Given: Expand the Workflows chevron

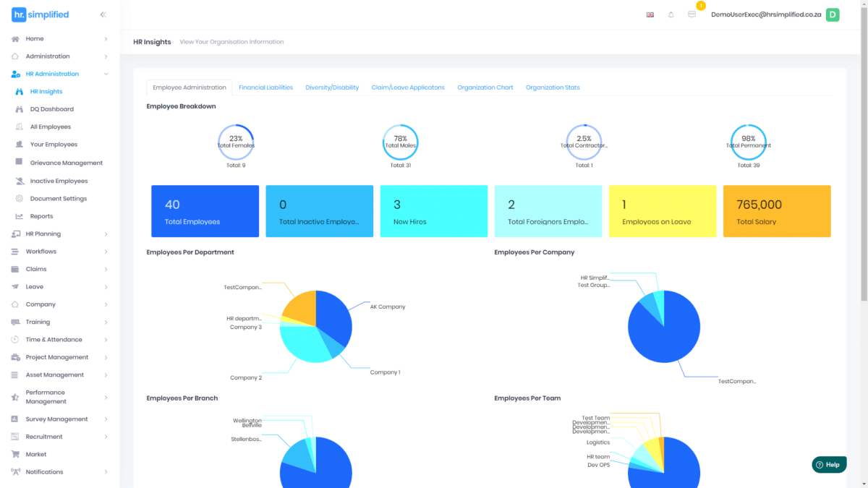Looking at the screenshot, I should [x=106, y=252].
